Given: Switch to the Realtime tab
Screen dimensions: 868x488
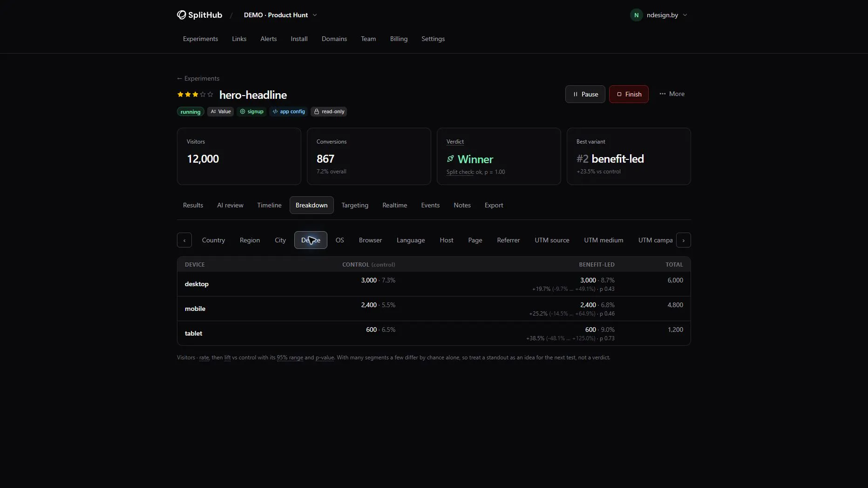Looking at the screenshot, I should point(394,205).
